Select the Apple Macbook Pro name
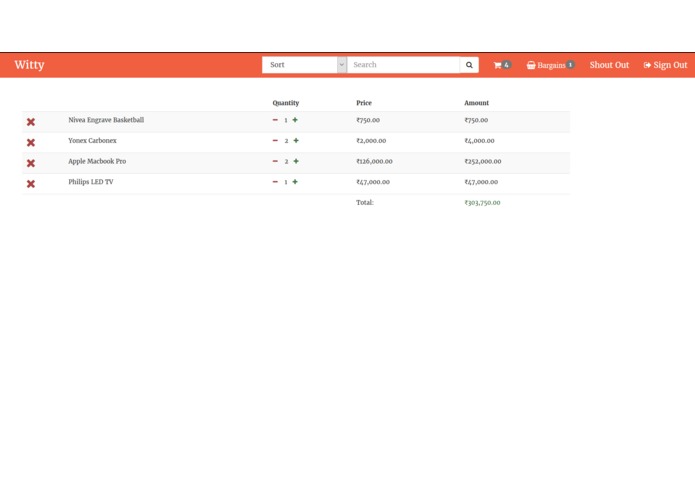 [97, 161]
